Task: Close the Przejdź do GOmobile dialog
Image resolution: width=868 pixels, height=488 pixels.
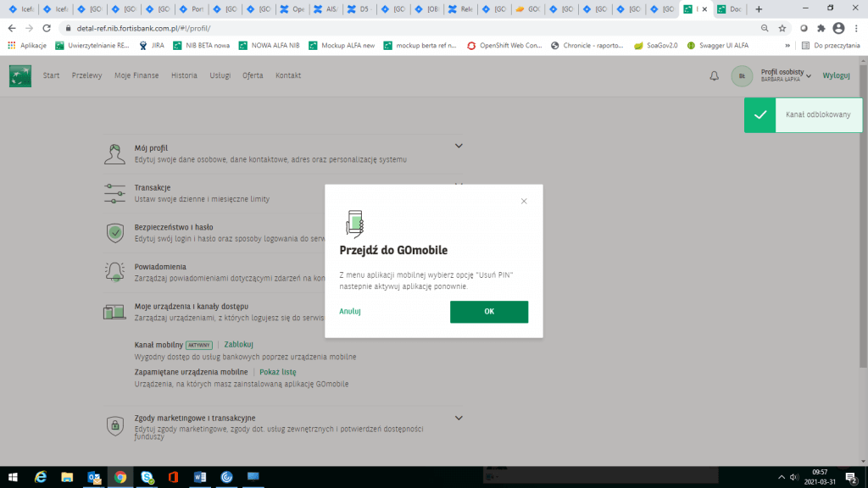Action: pyautogui.click(x=524, y=201)
